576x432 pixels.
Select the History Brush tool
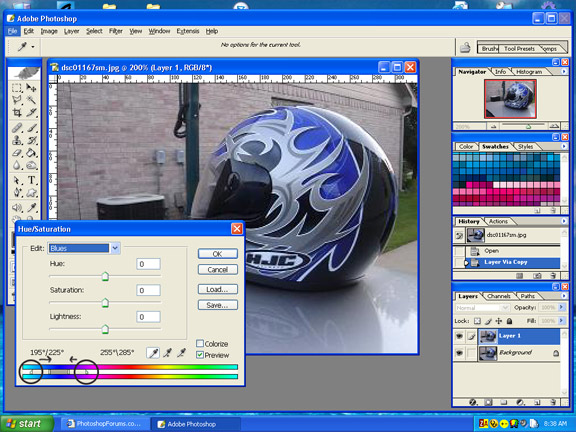coord(32,140)
